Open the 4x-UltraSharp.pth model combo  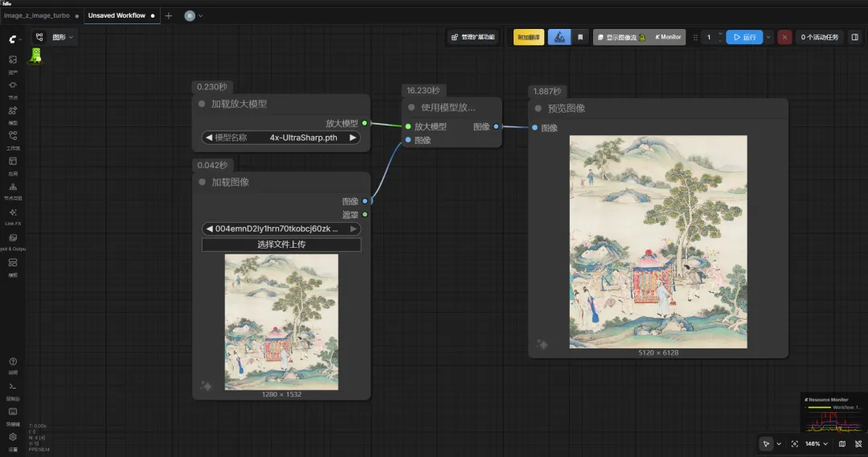[281, 138]
